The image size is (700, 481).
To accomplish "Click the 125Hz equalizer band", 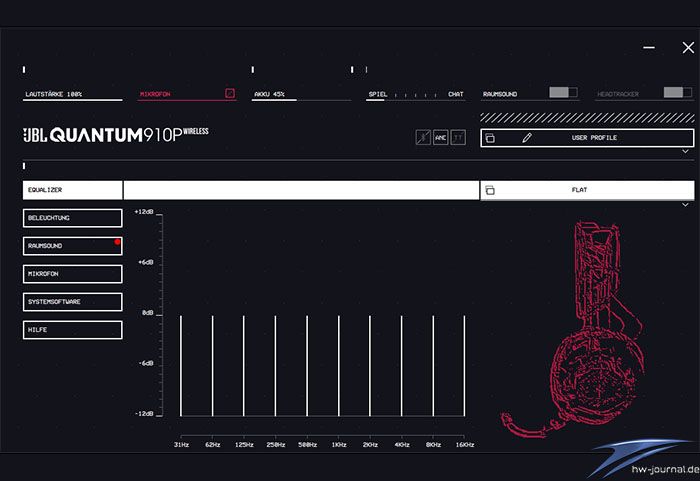I will point(244,366).
